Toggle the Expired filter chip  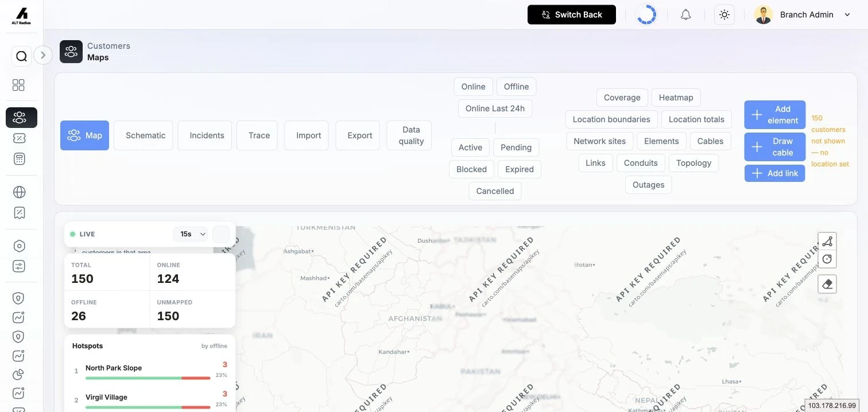click(x=520, y=169)
